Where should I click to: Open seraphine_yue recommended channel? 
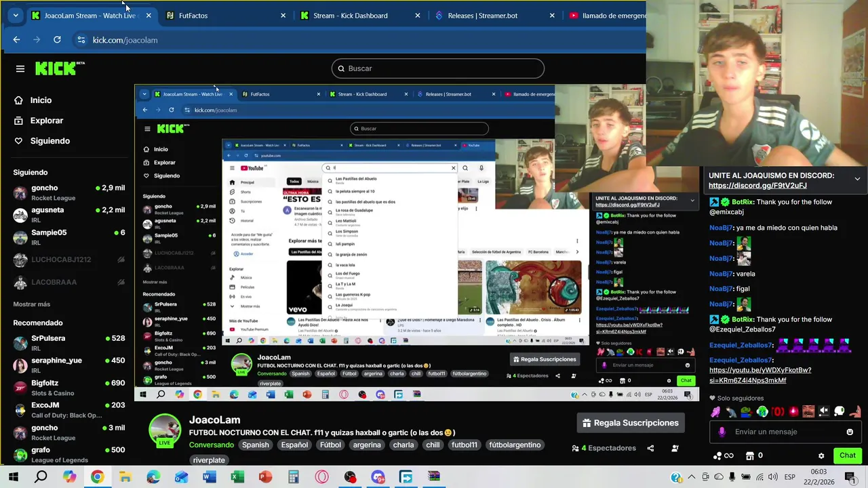click(68, 365)
